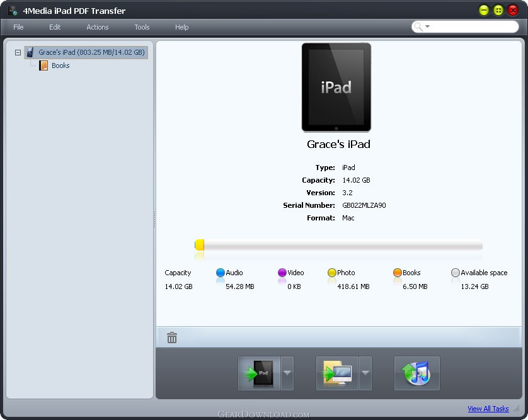Open the Help menu

pyautogui.click(x=181, y=27)
